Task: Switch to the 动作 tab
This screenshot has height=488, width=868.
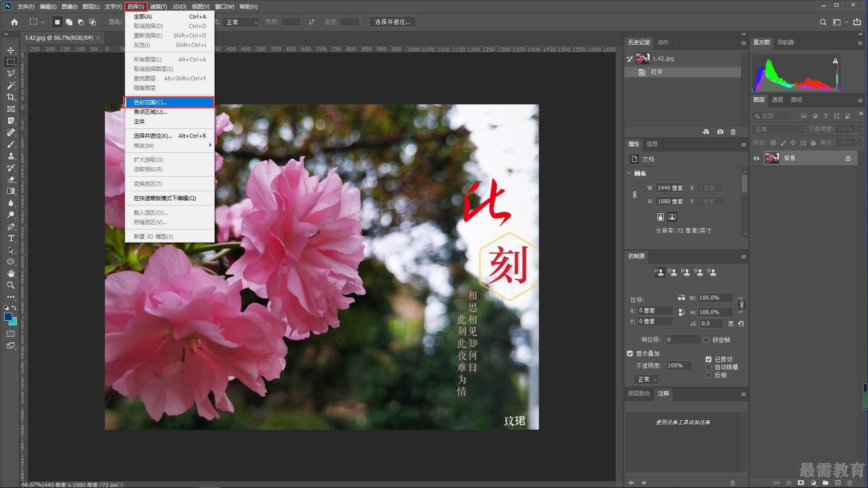Action: click(663, 42)
